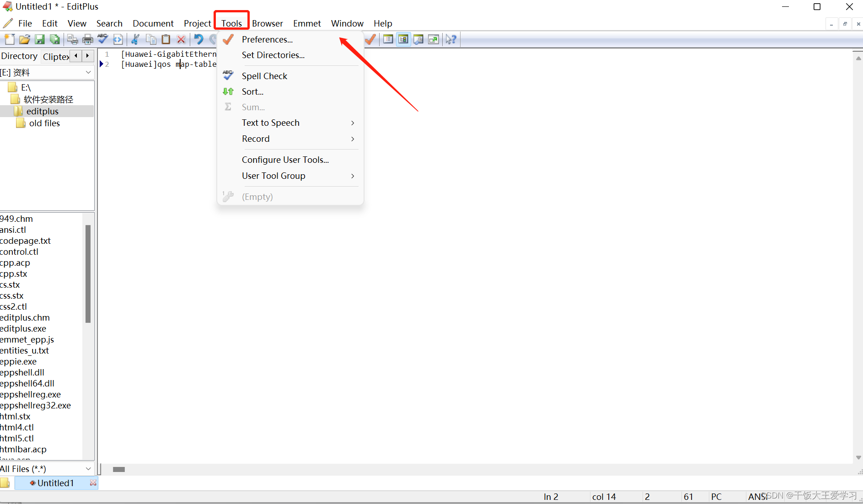The width and height of the screenshot is (863, 504).
Task: Open the Browser menu
Action: click(268, 23)
